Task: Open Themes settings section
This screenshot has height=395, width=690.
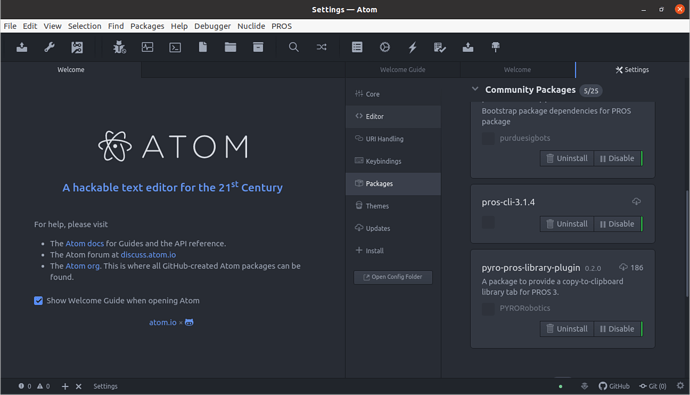Action: tap(393, 206)
